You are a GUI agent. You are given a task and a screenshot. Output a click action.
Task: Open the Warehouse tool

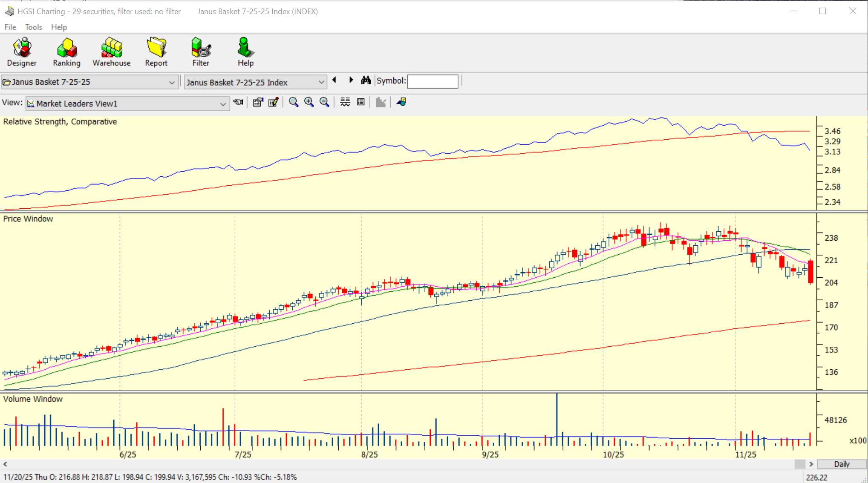112,52
